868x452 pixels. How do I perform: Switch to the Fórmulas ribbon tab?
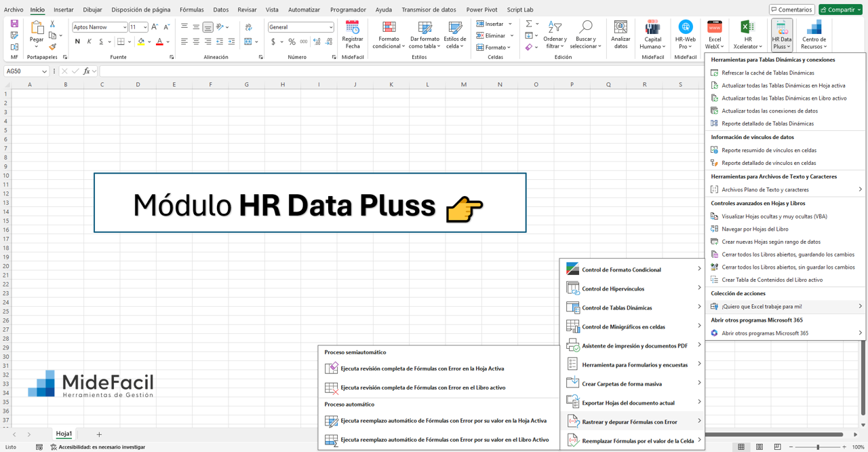tap(191, 10)
